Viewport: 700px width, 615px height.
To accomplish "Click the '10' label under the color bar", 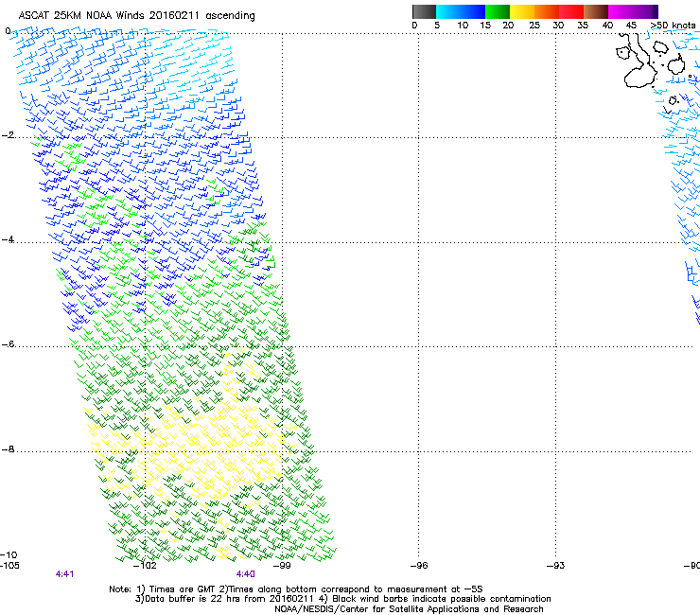I will click(x=463, y=26).
